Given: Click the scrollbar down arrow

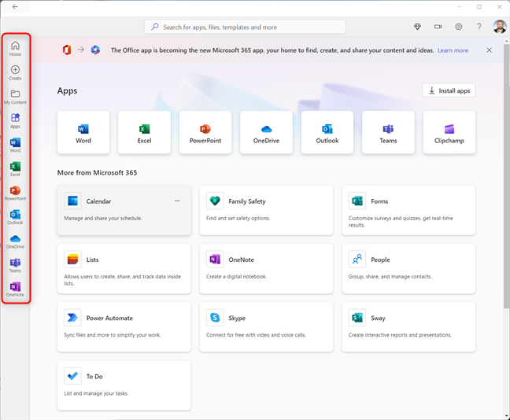Looking at the screenshot, I should [506, 416].
